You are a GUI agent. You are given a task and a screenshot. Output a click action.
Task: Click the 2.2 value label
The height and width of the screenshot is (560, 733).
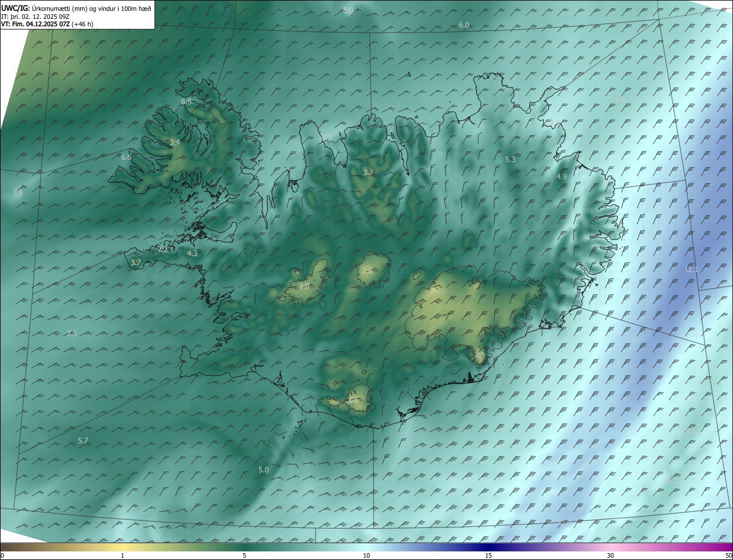[x=435, y=290]
